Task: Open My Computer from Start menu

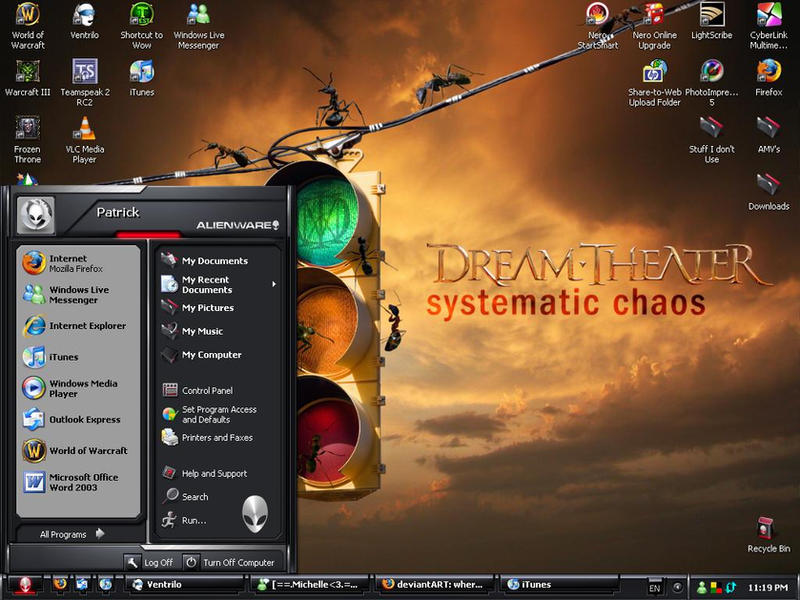Action: point(218,355)
